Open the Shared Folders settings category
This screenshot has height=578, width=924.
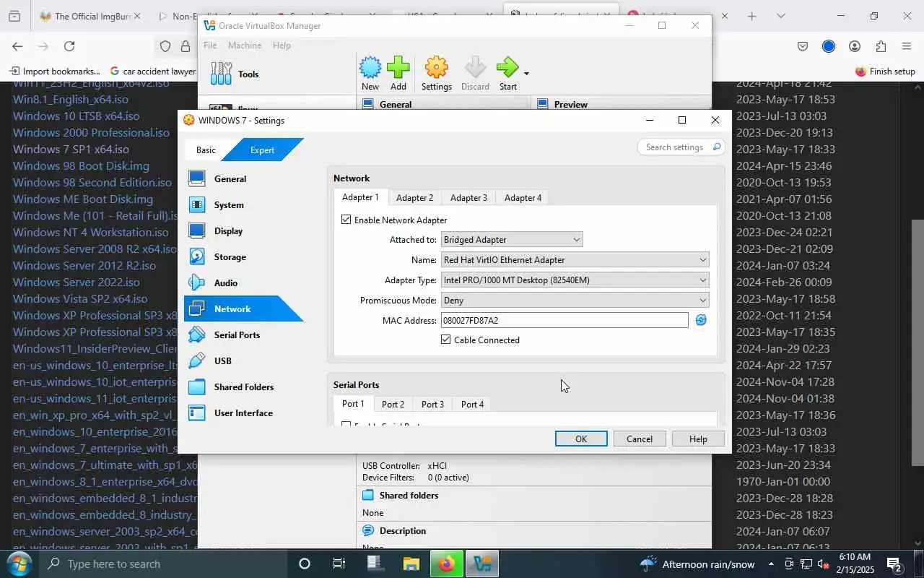pyautogui.click(x=242, y=387)
